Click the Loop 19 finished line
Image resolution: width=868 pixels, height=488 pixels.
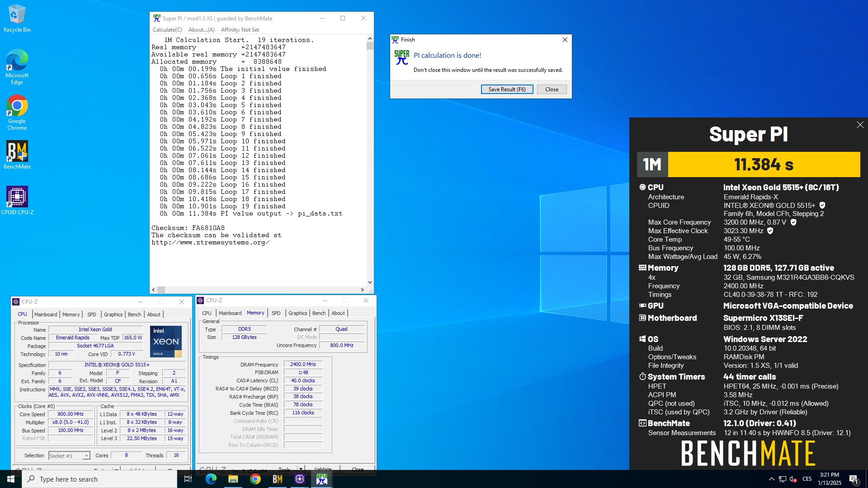pos(222,206)
